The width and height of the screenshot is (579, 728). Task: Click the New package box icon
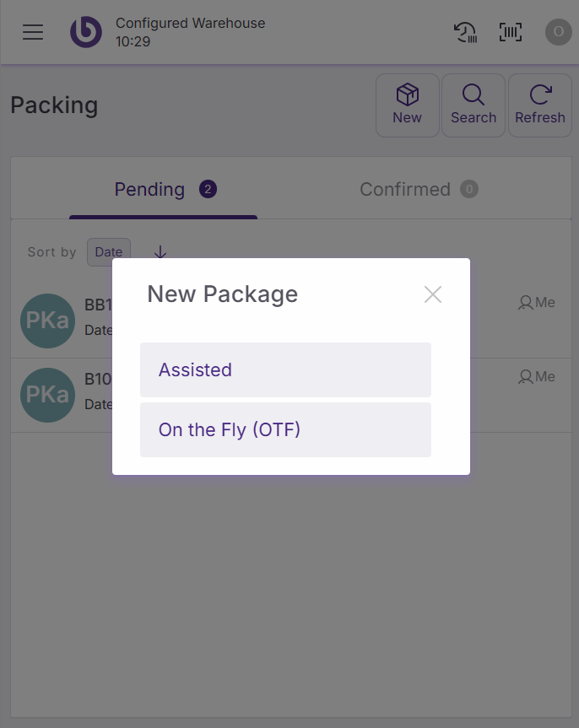[x=408, y=105]
